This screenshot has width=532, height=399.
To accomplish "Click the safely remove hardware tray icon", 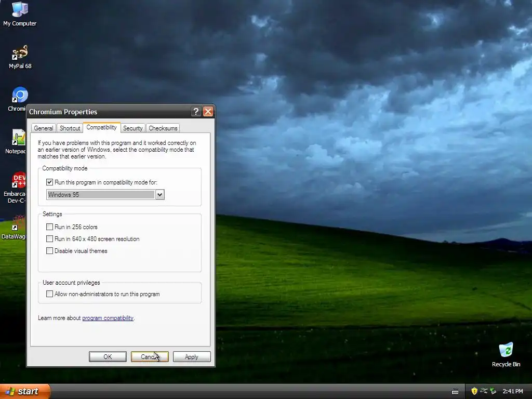I will pos(493,391).
